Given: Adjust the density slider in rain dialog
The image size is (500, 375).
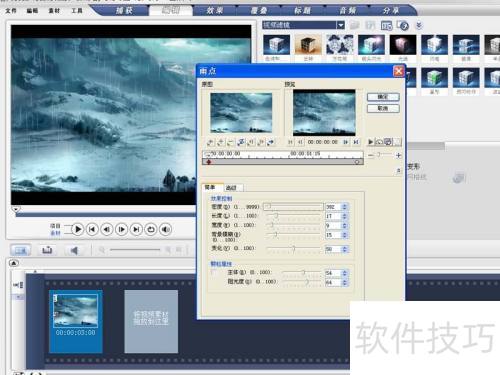Looking at the screenshot, I should (x=293, y=207).
